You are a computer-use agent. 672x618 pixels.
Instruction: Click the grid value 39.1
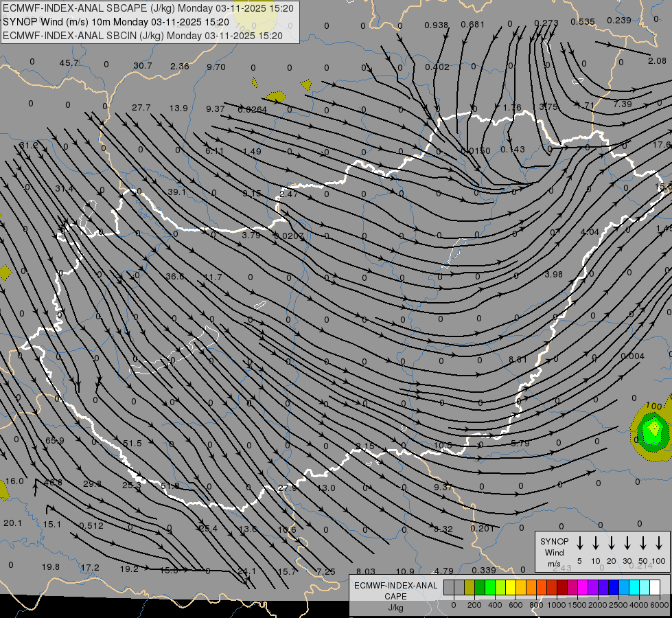(x=176, y=192)
